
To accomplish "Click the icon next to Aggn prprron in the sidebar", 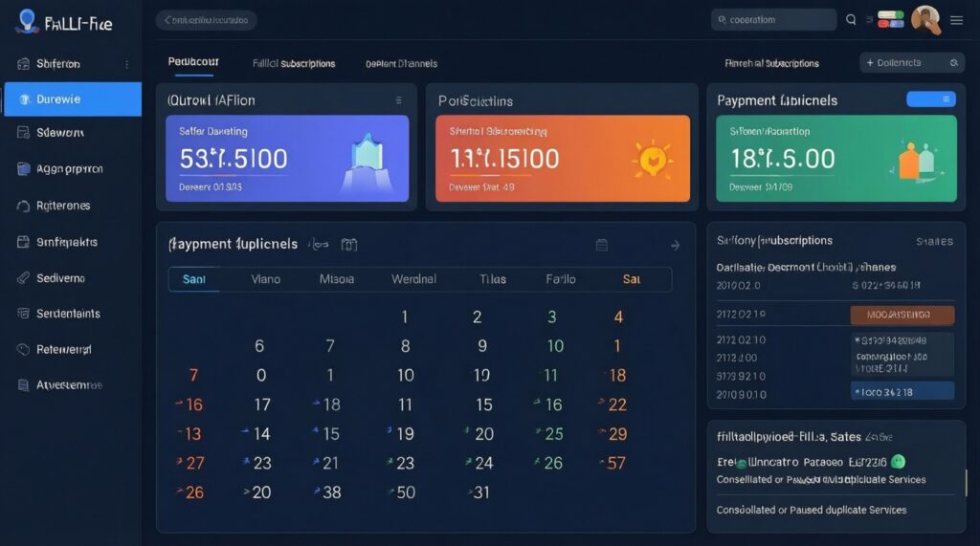I will coord(24,169).
